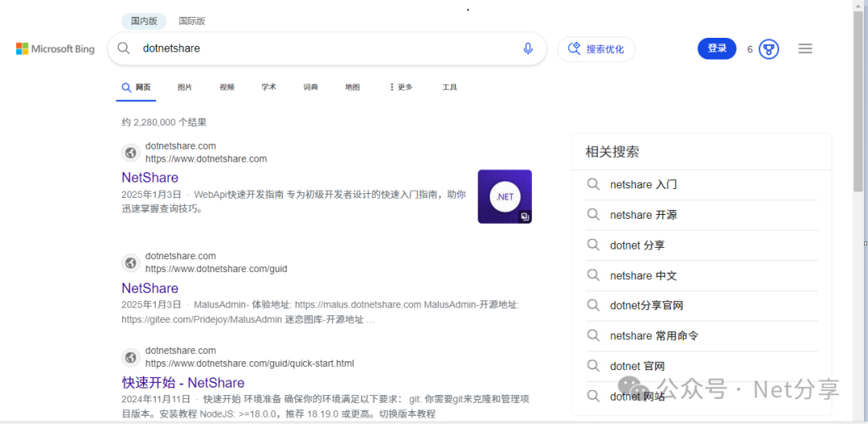Click magnifier icon beside dotnet 分享
The image size is (868, 424).
[x=593, y=245]
